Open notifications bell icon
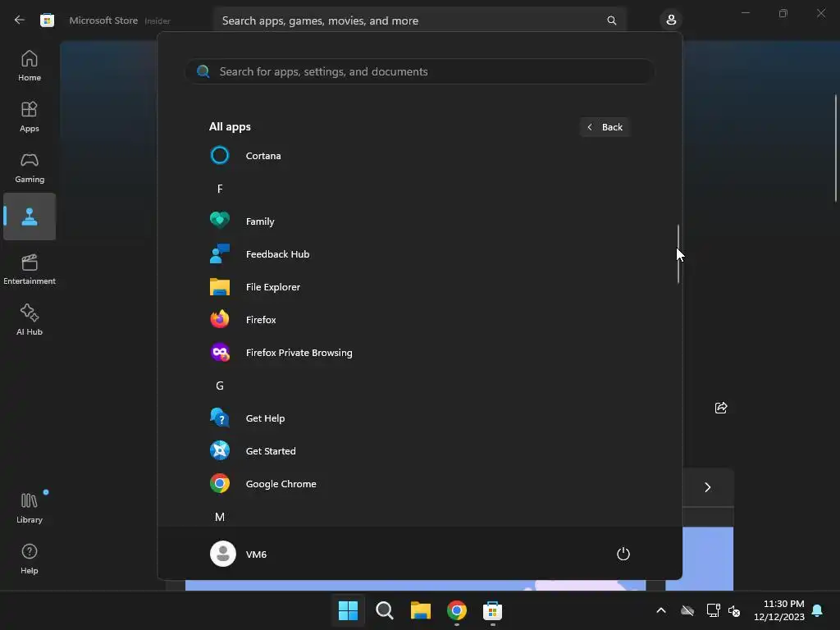Screen dimensions: 840x630 click(x=818, y=610)
